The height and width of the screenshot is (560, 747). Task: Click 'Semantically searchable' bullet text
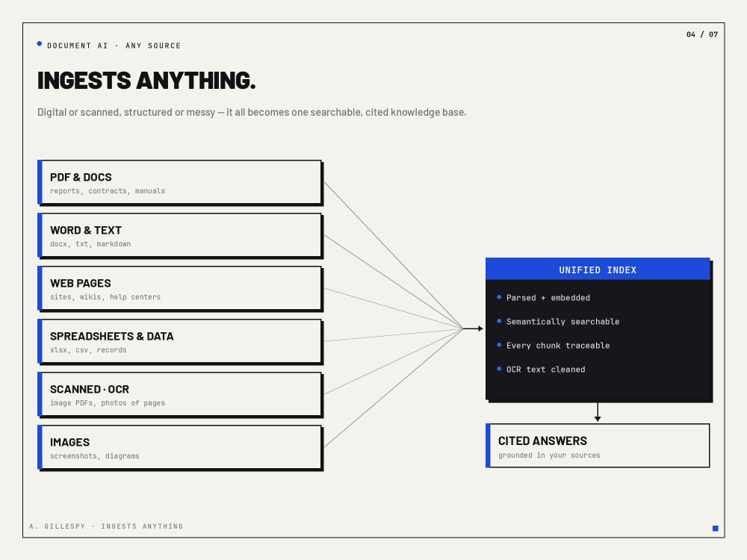tap(562, 321)
